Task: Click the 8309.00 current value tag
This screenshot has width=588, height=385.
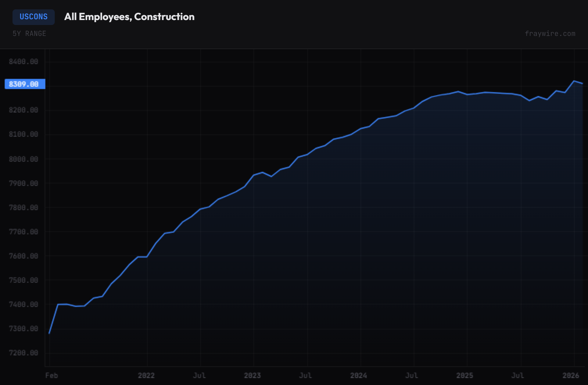Action: [x=25, y=84]
